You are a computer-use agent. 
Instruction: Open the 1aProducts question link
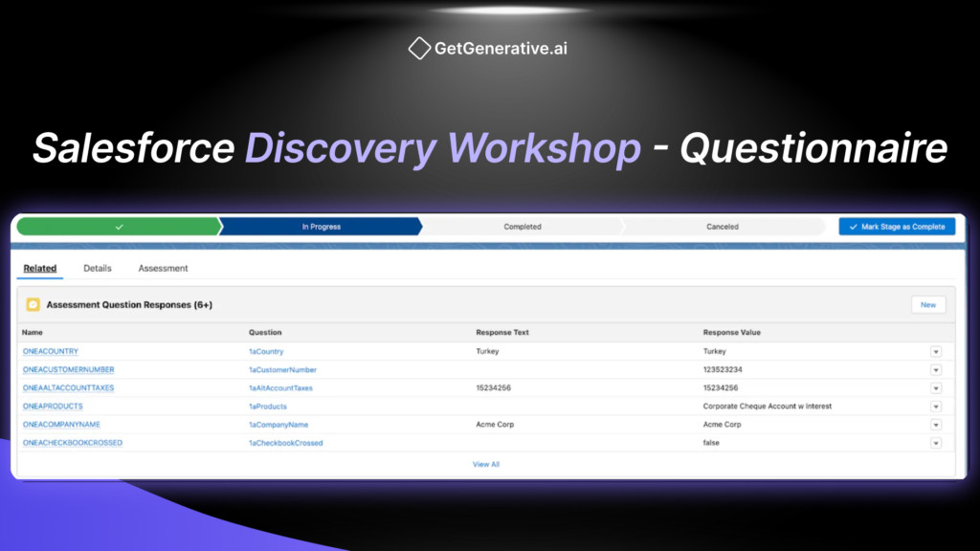(x=268, y=407)
